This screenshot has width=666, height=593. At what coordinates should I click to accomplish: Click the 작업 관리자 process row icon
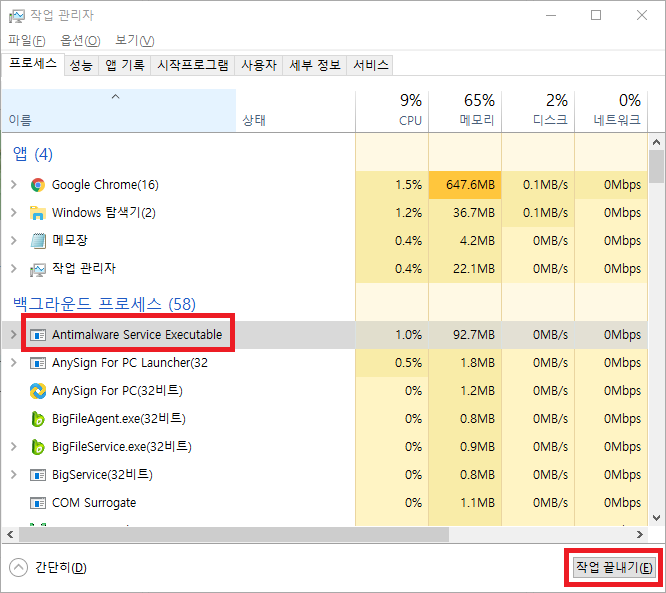[x=38, y=269]
